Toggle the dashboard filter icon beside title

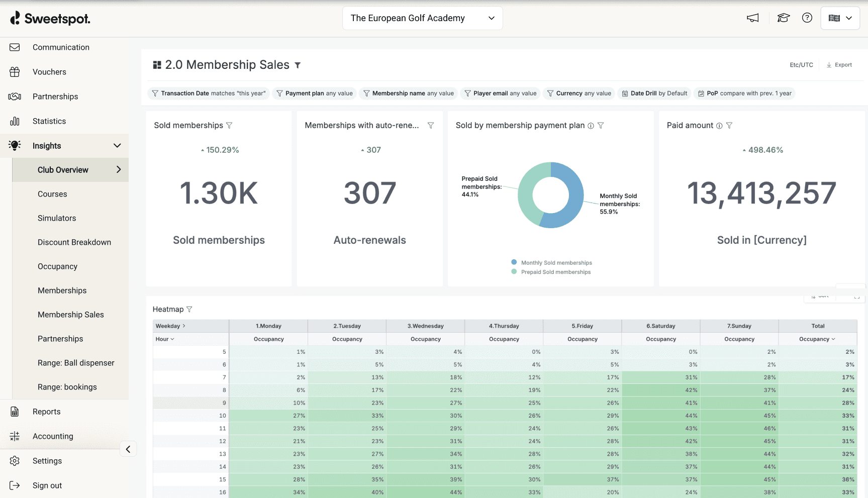(x=298, y=65)
